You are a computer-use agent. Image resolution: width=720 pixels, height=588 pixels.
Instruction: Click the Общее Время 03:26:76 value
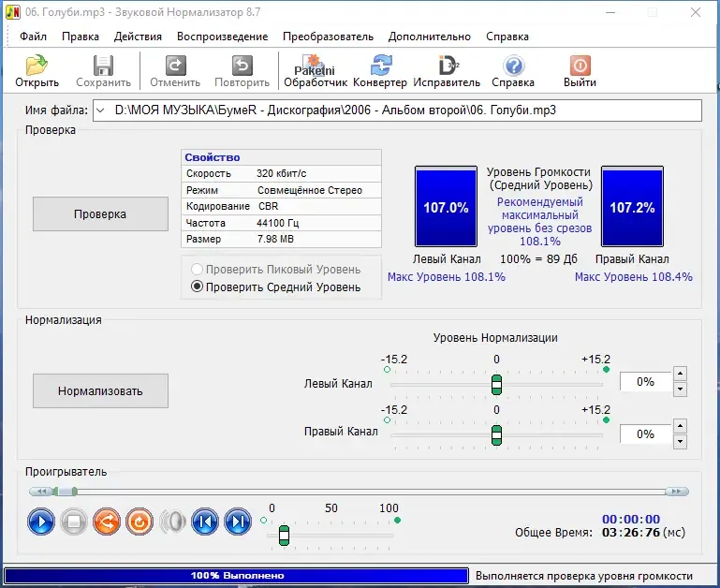point(631,533)
